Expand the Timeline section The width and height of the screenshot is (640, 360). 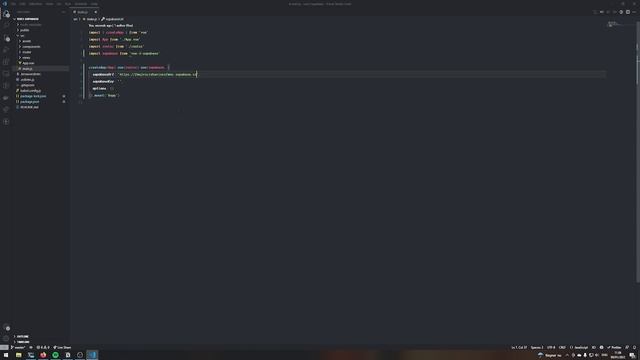tap(23, 342)
